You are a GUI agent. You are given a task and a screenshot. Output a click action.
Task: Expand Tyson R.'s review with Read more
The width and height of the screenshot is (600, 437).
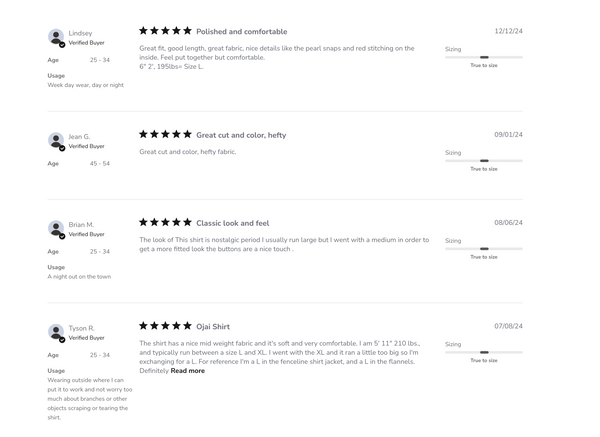[187, 371]
